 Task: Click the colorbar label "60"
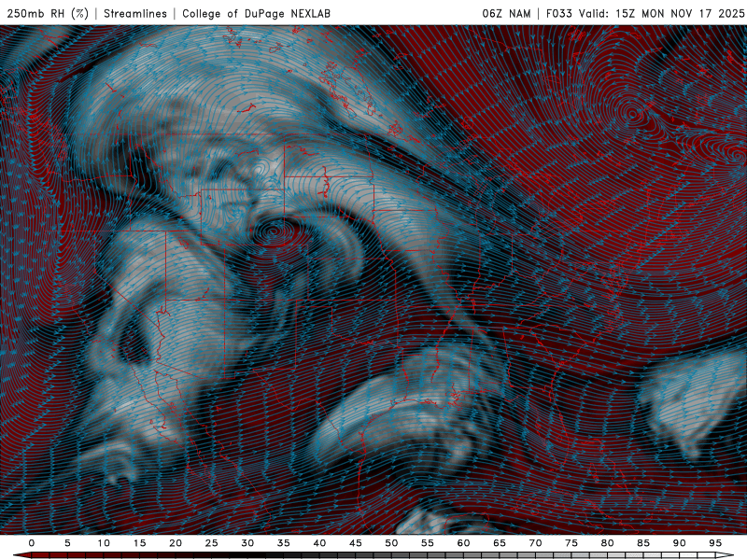463,543
